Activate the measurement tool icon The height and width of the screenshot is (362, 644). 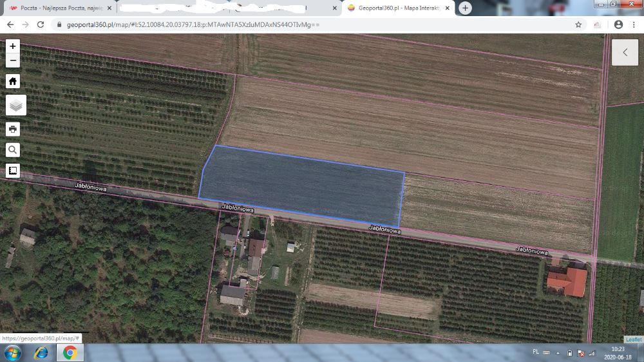coord(13,171)
